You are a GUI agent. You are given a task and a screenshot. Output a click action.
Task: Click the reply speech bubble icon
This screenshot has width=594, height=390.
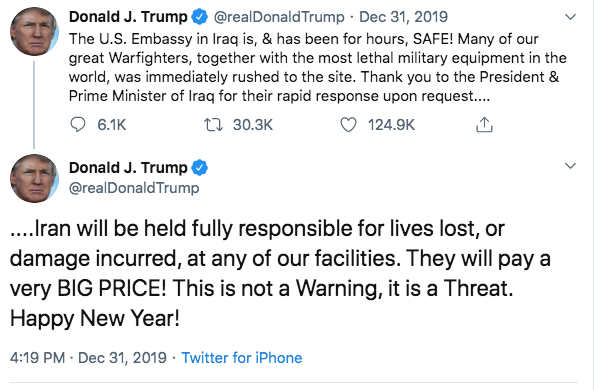(x=78, y=125)
